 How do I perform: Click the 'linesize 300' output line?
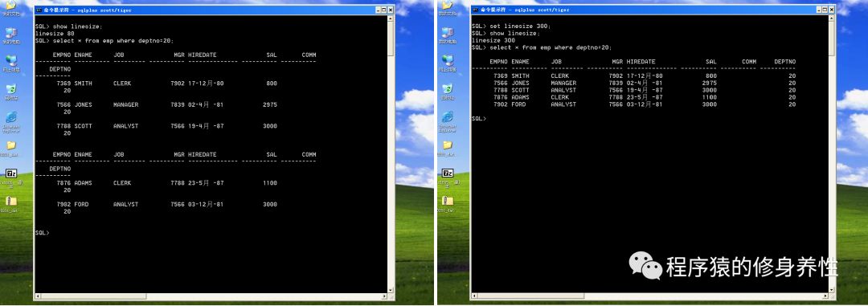tap(493, 40)
